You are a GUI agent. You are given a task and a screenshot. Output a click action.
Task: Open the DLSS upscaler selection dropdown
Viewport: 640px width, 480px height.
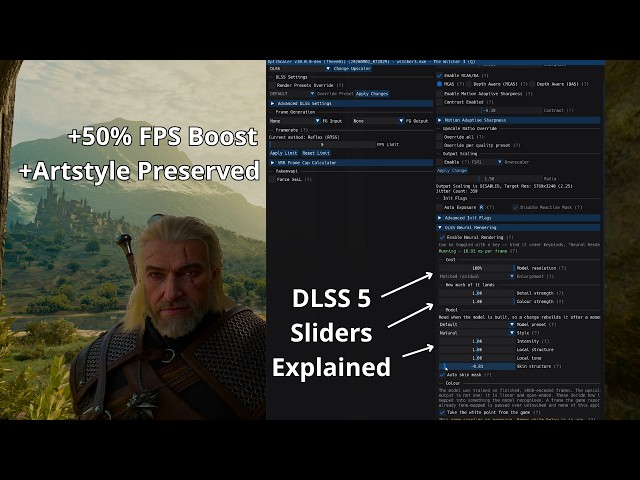tap(300, 69)
